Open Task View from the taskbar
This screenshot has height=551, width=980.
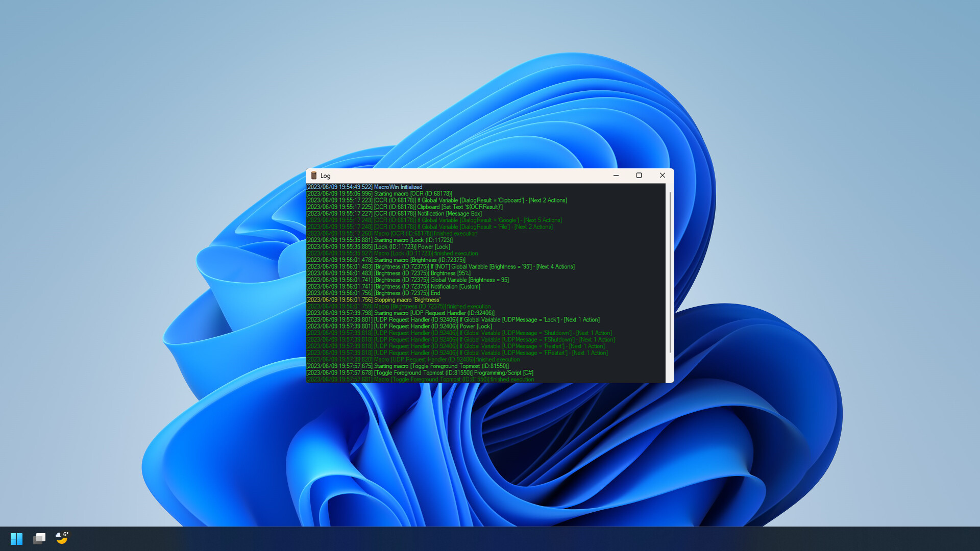click(39, 538)
